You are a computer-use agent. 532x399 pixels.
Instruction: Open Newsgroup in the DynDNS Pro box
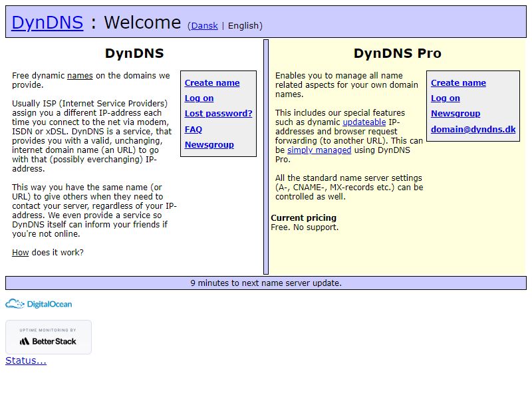(x=456, y=113)
